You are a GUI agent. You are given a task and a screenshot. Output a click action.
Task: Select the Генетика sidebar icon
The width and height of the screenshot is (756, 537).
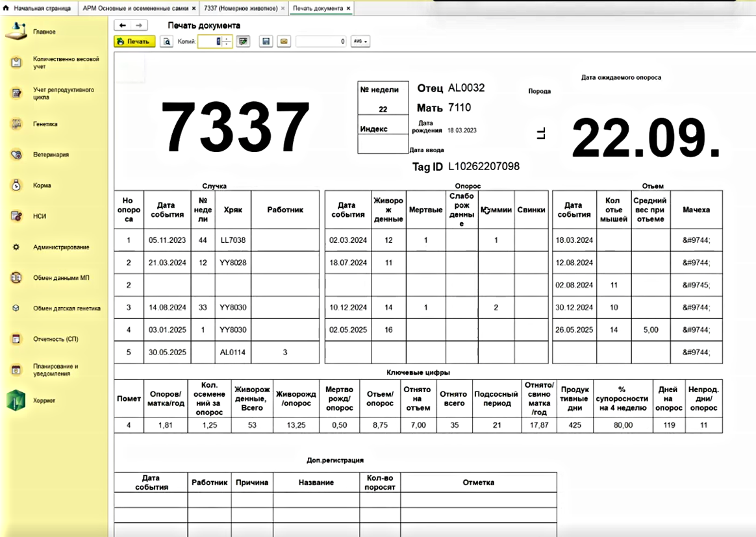[x=17, y=124]
